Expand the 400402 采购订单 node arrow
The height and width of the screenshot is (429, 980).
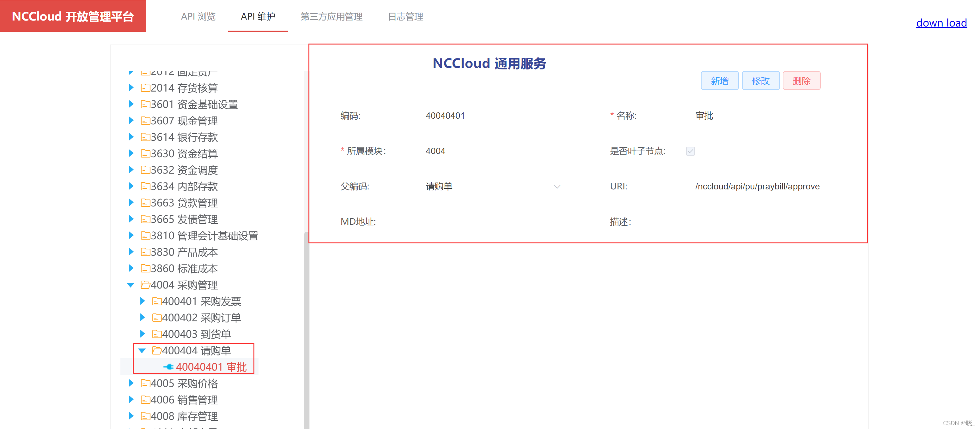pos(142,318)
